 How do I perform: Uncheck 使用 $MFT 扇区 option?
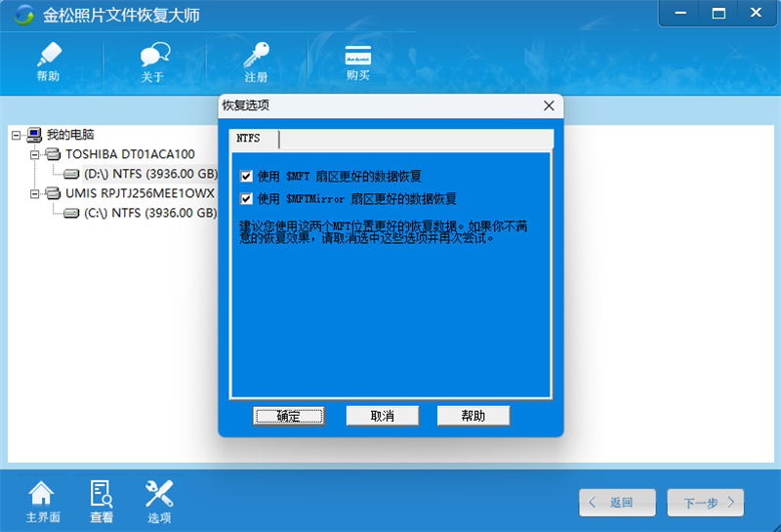point(246,176)
